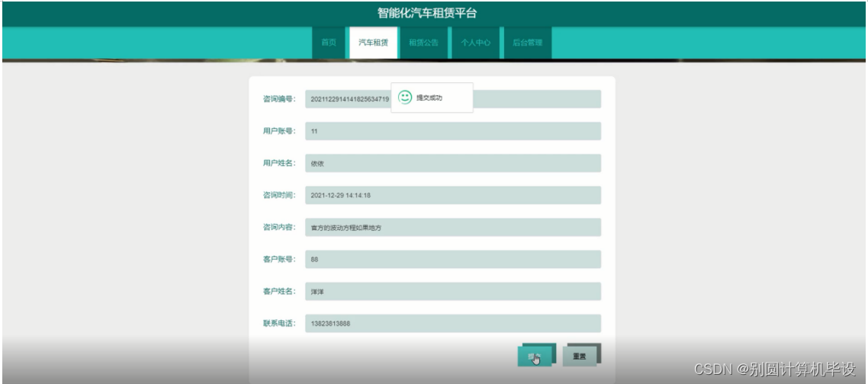
Task: Click the 咨询编号 label
Action: click(280, 99)
